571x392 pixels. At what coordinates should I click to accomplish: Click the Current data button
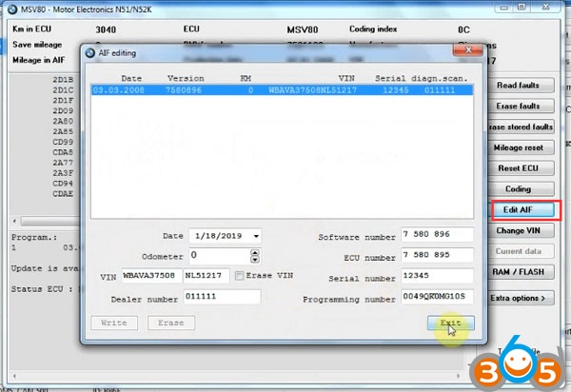(x=522, y=251)
